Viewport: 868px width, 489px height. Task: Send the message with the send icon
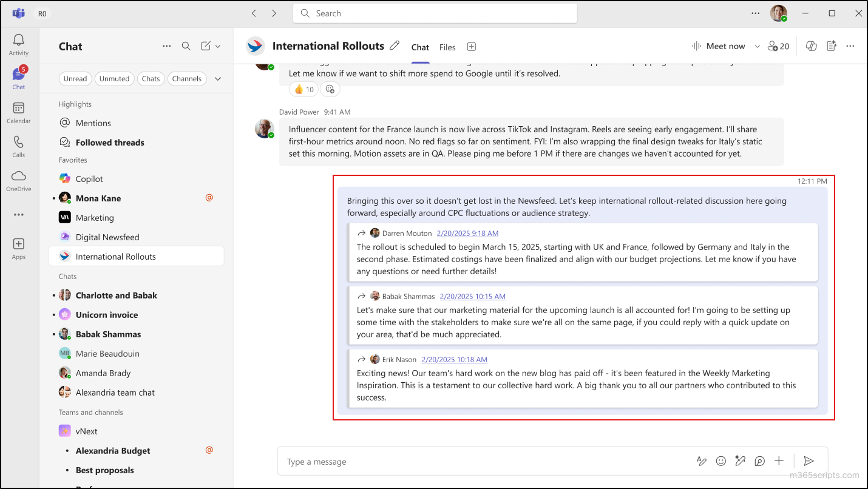[810, 461]
